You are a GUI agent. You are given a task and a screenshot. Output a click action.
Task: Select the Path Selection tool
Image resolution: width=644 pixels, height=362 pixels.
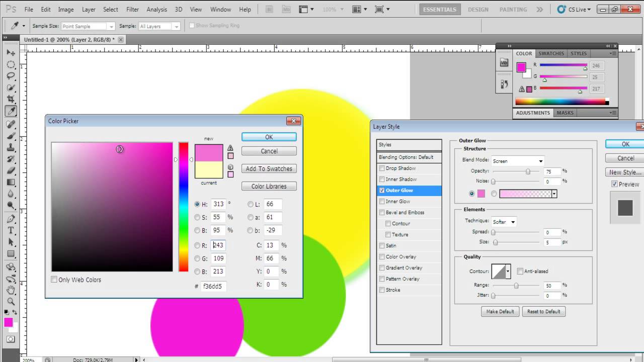click(x=10, y=242)
